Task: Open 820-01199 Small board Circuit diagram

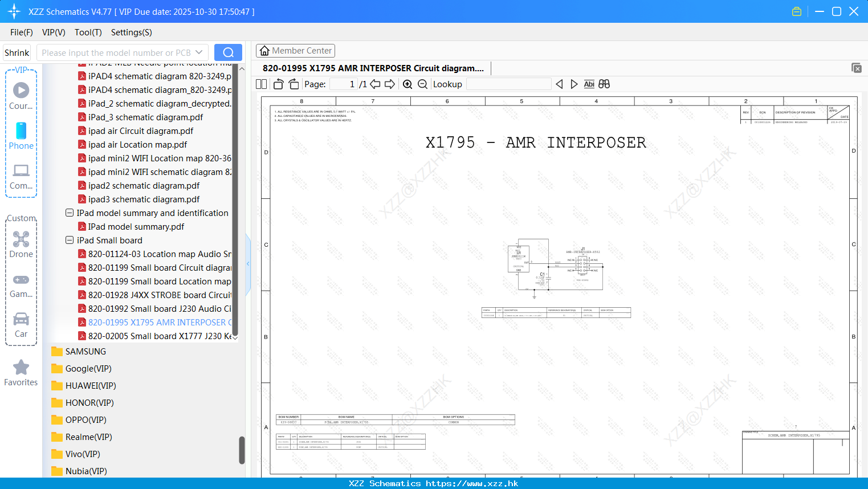Action: click(154, 267)
